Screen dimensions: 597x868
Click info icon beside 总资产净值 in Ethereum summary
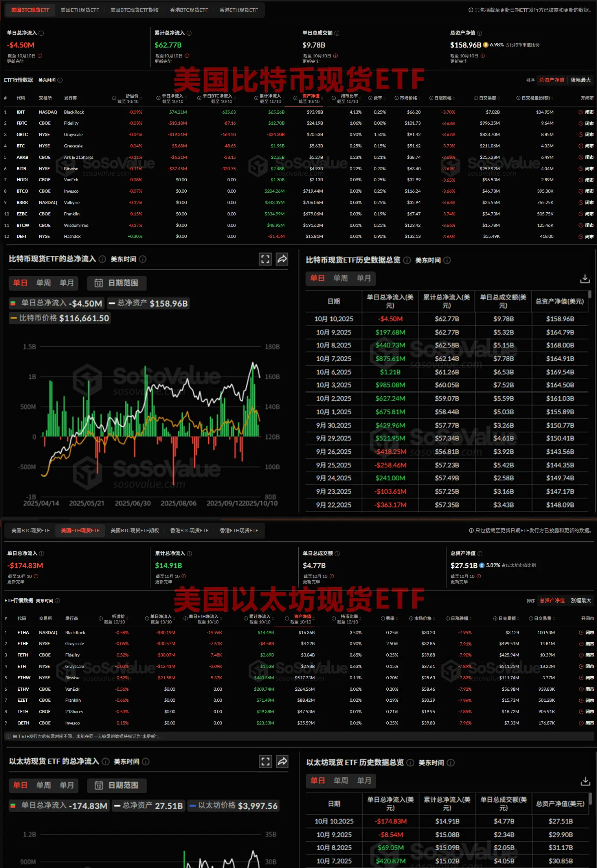click(x=480, y=554)
